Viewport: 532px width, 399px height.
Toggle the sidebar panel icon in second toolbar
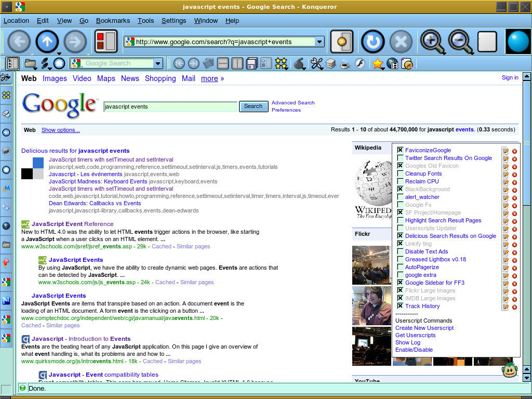coord(12,63)
